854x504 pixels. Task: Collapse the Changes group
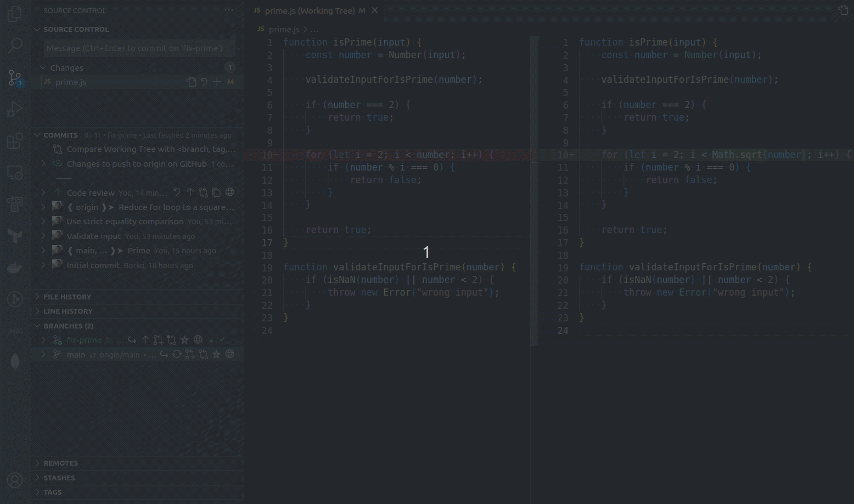43,67
